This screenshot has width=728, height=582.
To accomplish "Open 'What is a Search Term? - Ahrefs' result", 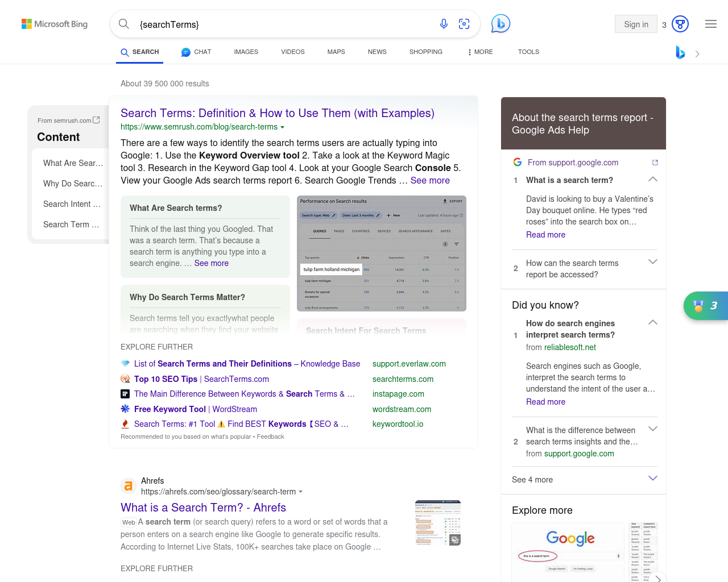I will click(203, 508).
